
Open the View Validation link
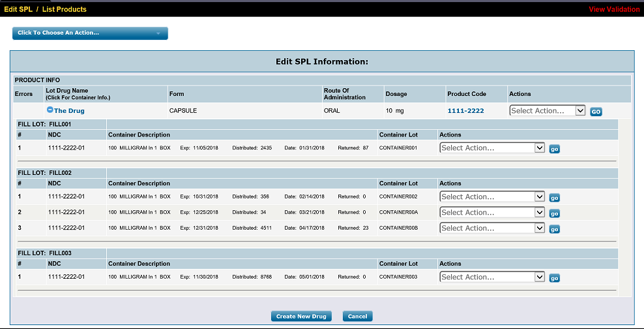614,9
